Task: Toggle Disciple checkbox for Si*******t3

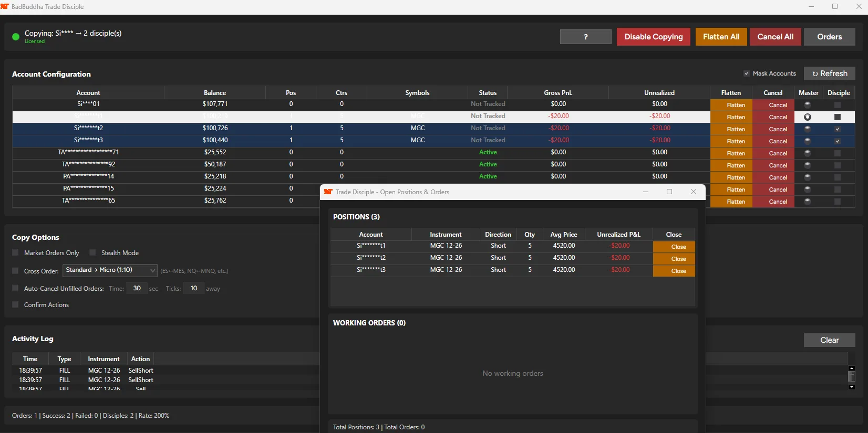Action: [x=838, y=141]
